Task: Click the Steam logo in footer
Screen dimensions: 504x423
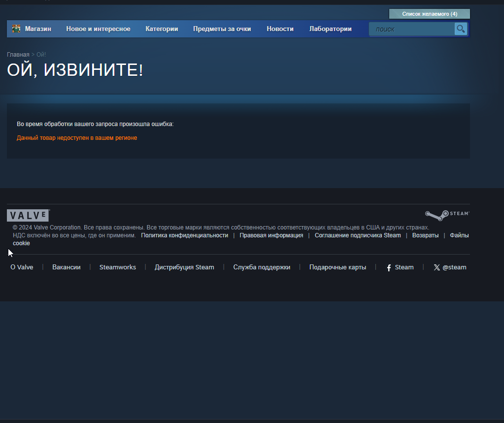Action: (447, 215)
